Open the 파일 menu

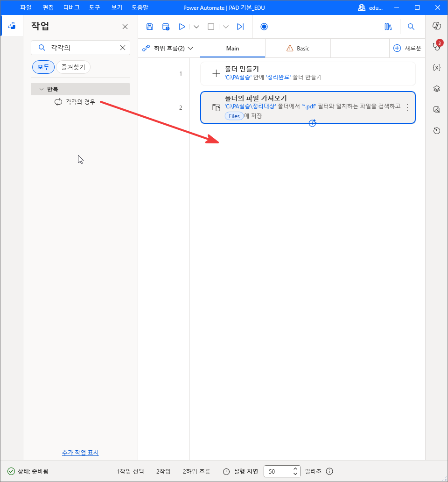(x=26, y=7)
